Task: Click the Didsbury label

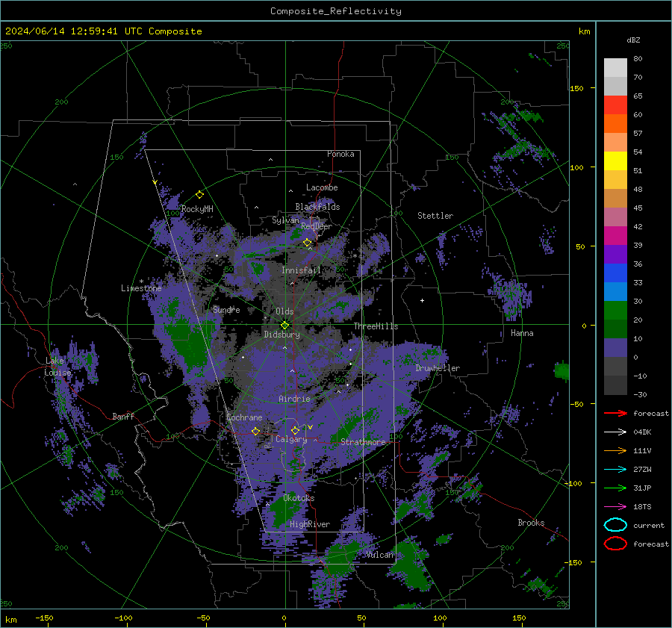Action: [281, 335]
